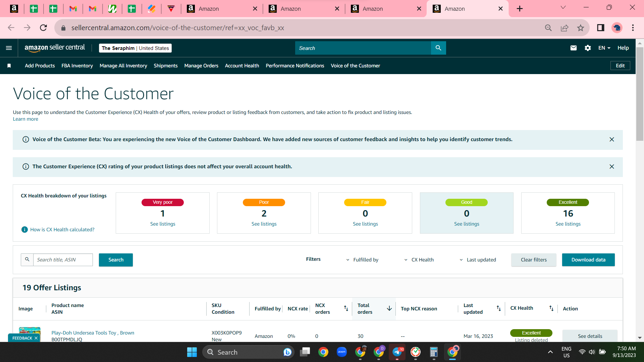Viewport: 644px width, 362px height.
Task: Click Voice of the Customer nav item
Action: [x=355, y=66]
